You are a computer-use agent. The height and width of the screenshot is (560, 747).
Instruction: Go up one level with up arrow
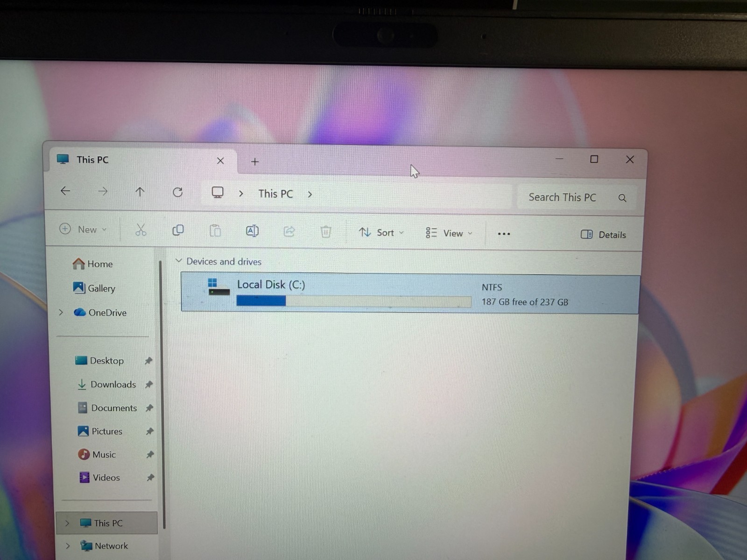click(x=140, y=191)
